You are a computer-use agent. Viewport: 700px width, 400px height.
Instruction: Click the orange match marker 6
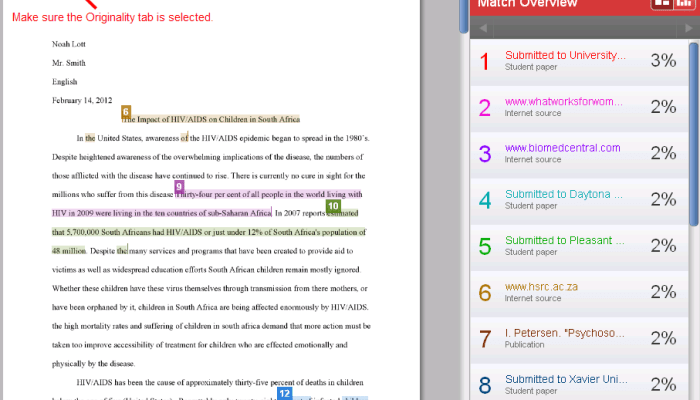click(x=126, y=111)
